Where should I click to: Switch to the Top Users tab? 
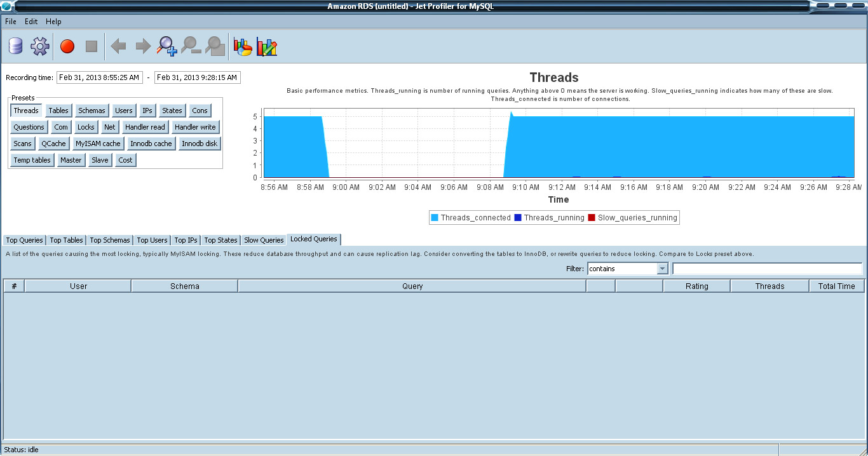pyautogui.click(x=152, y=240)
